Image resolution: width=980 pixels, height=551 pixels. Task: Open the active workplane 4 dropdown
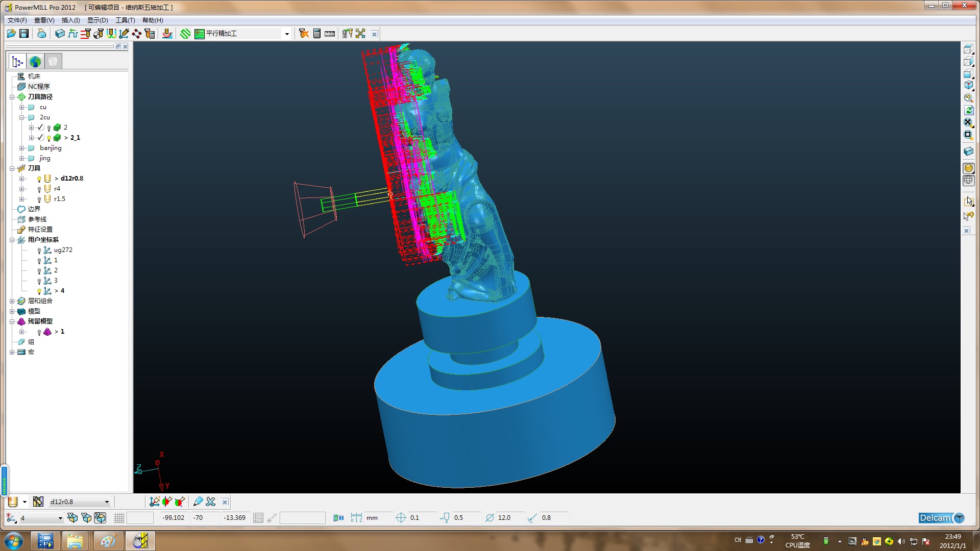coord(60,518)
